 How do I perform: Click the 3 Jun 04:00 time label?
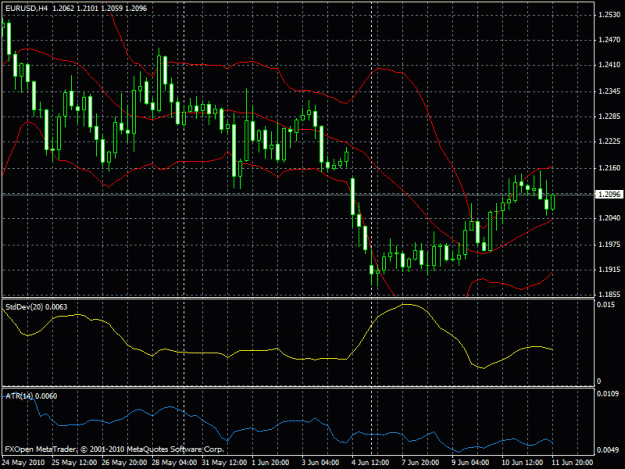[320, 463]
